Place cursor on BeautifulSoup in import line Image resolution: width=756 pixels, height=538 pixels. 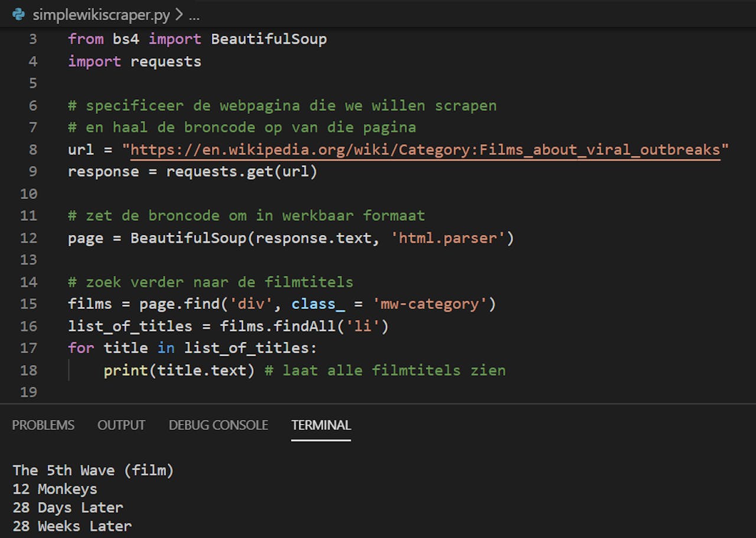pos(269,39)
